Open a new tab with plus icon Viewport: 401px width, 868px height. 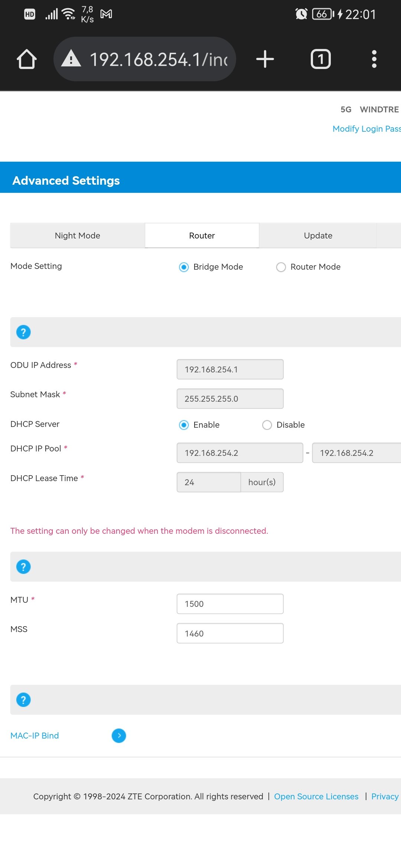265,59
